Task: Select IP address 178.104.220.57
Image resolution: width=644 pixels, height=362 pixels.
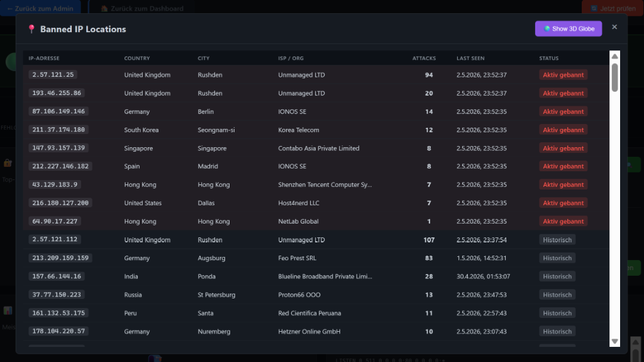Action: [58, 331]
